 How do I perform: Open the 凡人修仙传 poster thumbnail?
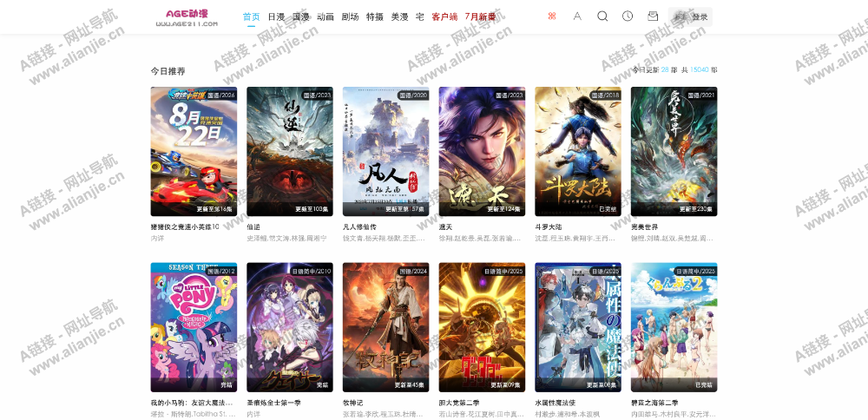[x=386, y=151]
